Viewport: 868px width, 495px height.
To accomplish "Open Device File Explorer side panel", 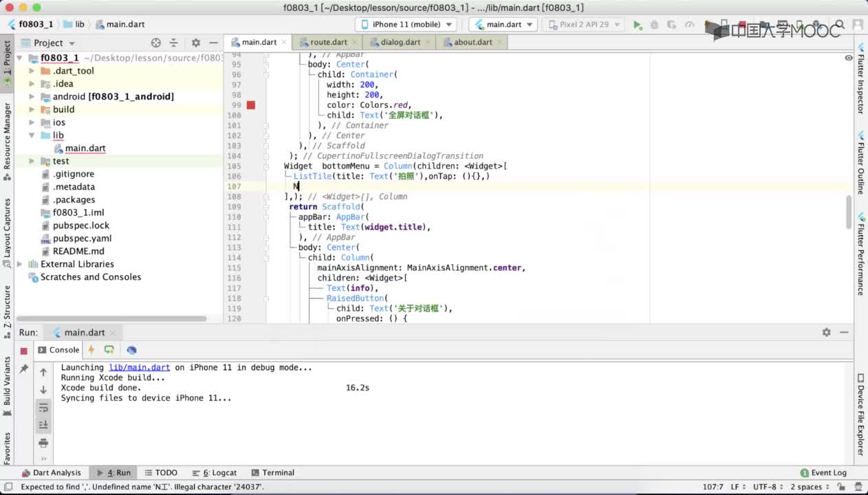I will click(860, 415).
